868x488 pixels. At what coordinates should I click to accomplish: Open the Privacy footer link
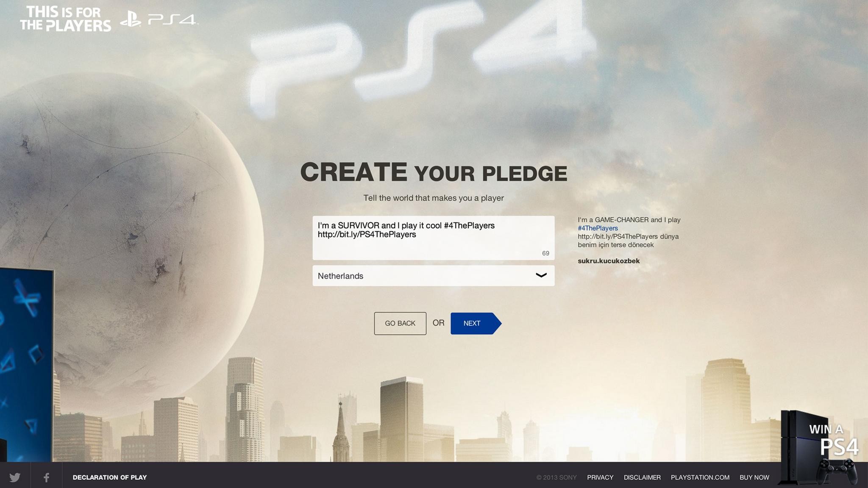[600, 477]
